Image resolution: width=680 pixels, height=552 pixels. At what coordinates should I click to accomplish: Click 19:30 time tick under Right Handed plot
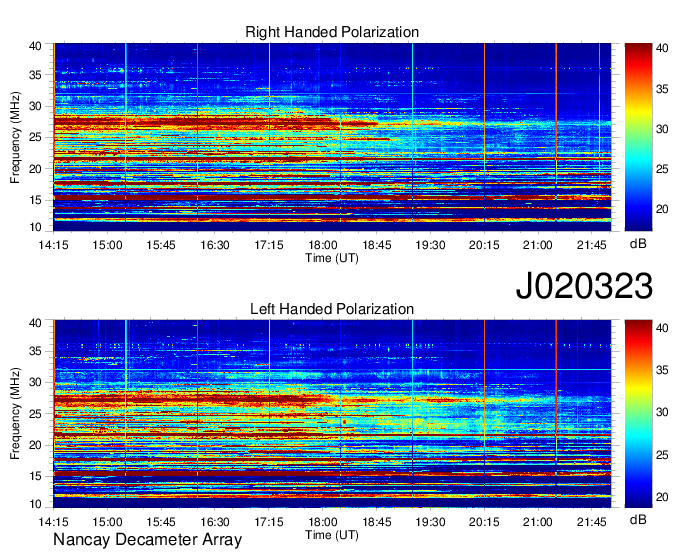[x=430, y=245]
